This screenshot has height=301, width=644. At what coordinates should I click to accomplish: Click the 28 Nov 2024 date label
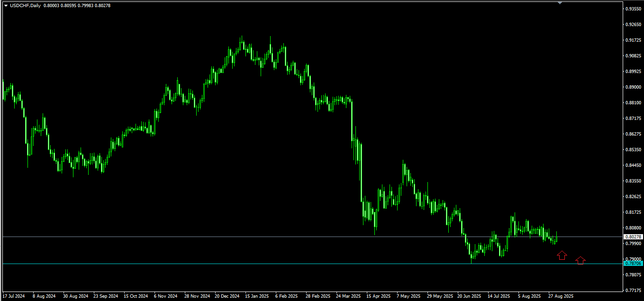(x=197, y=296)
